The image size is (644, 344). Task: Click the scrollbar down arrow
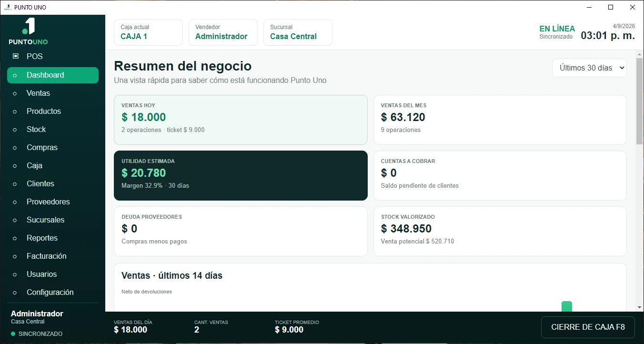(x=639, y=307)
